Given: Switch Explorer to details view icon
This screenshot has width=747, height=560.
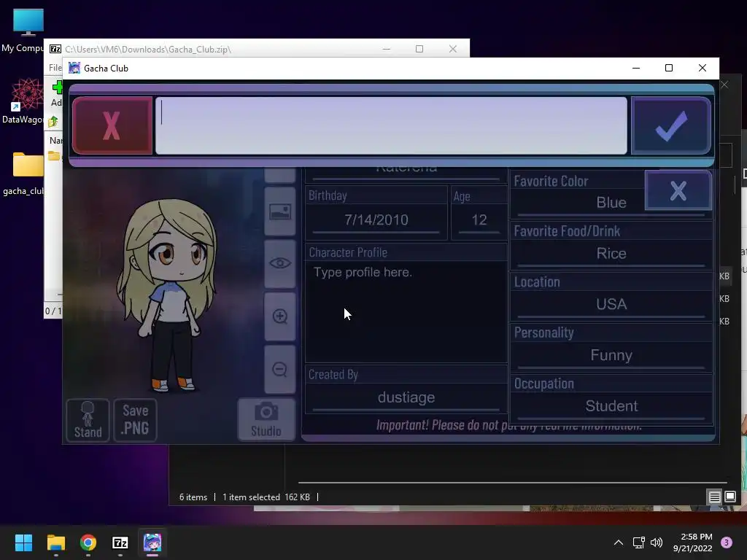Looking at the screenshot, I should 715,497.
